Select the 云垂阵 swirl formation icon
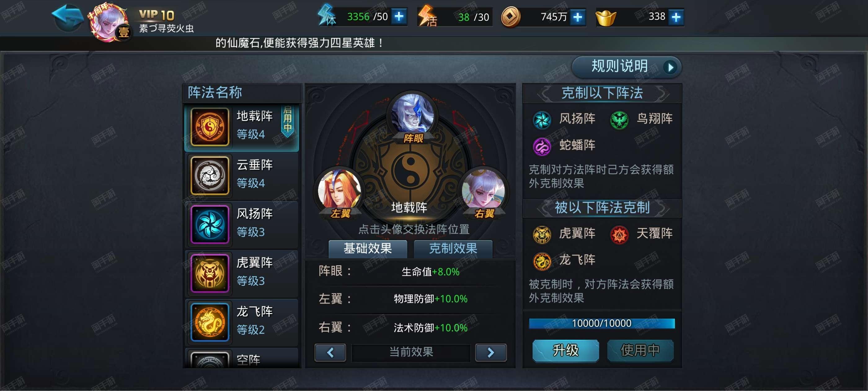The image size is (868, 391). 210,175
